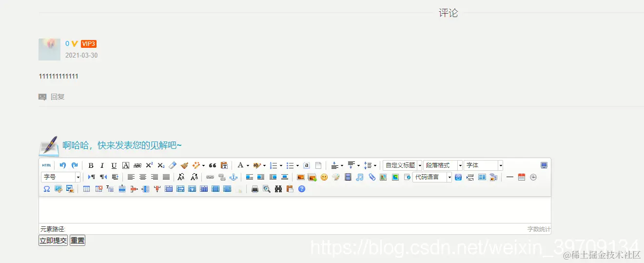Run auto typeset with the wand icon
The width and height of the screenshot is (644, 263).
tap(195, 165)
